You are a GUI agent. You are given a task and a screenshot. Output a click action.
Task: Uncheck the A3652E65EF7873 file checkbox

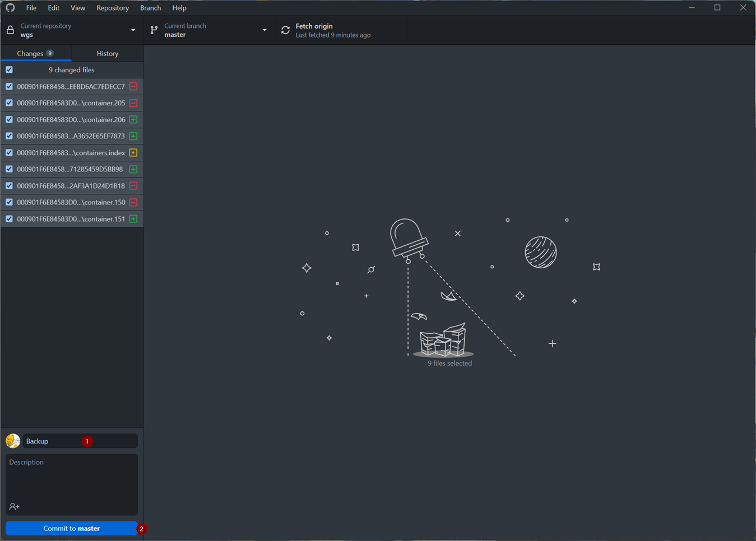click(x=9, y=136)
